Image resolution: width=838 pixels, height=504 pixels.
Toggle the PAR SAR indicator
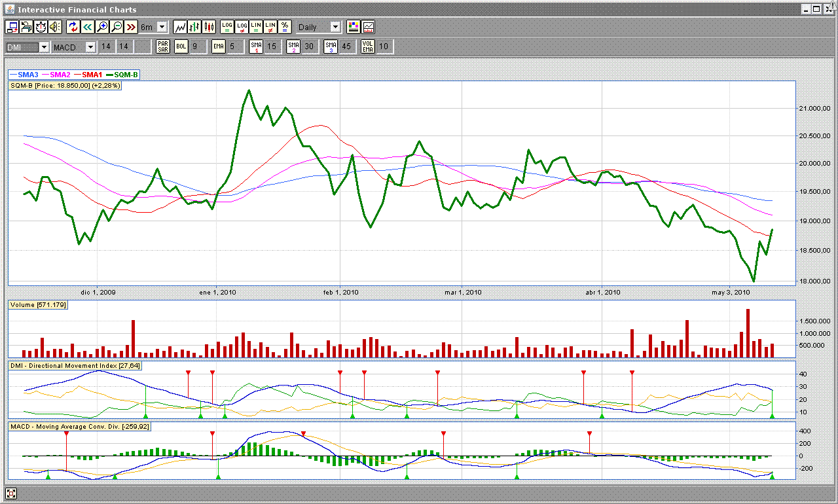[163, 46]
